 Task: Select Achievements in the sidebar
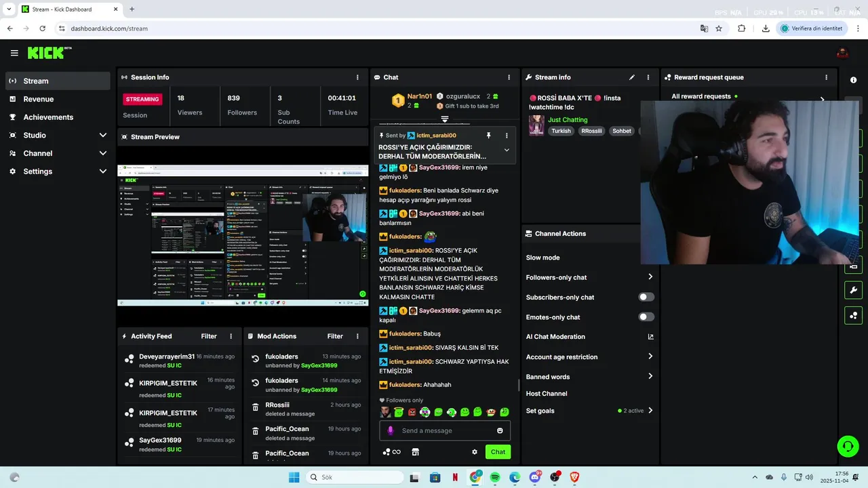[58, 117]
